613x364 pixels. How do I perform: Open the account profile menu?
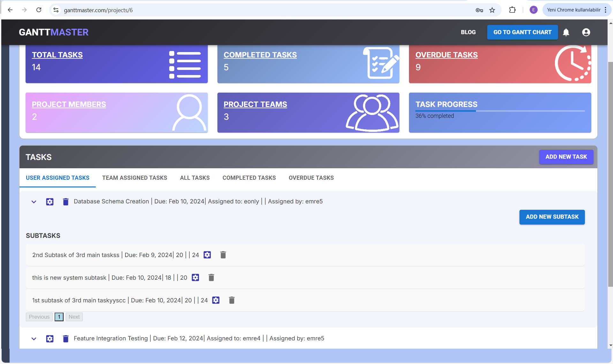pos(586,32)
